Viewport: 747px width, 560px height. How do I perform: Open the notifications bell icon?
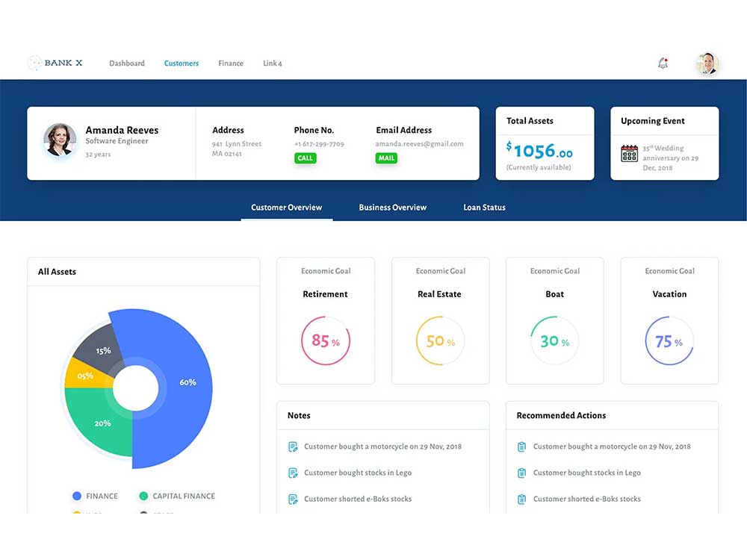pyautogui.click(x=663, y=63)
